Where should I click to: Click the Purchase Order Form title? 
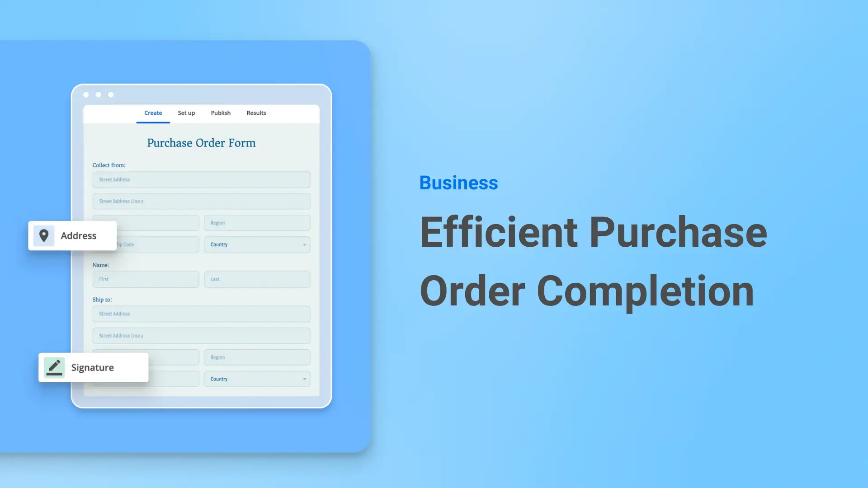(202, 142)
